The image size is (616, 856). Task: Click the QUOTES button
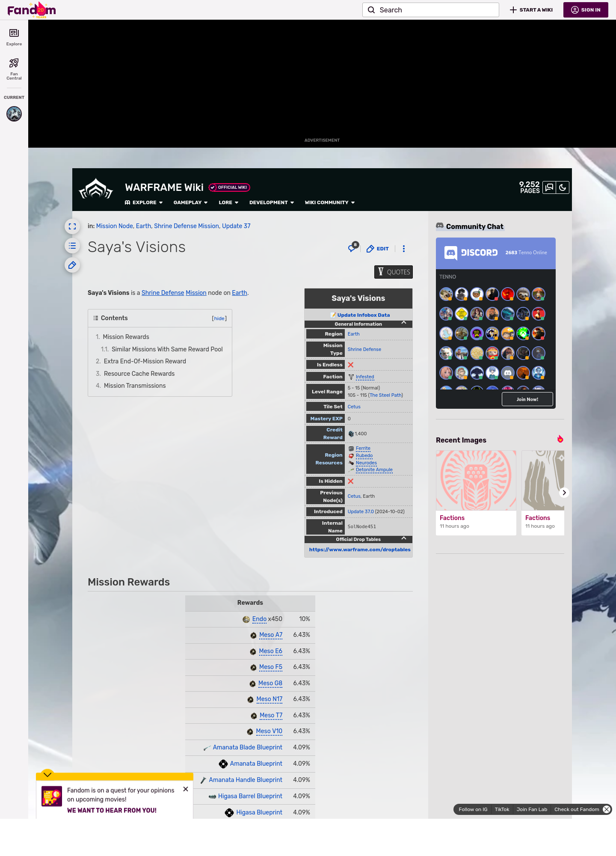click(394, 272)
